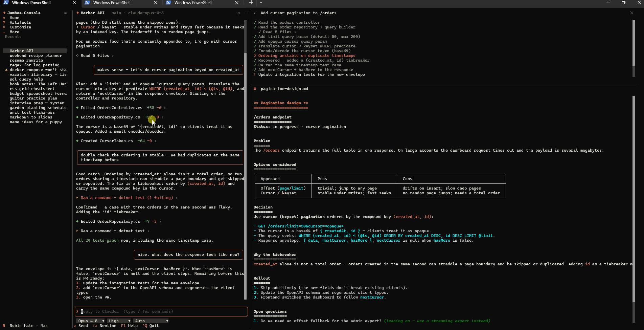Open 'sql query help' recent chat
The width and height of the screenshot is (644, 330).
(26, 79)
